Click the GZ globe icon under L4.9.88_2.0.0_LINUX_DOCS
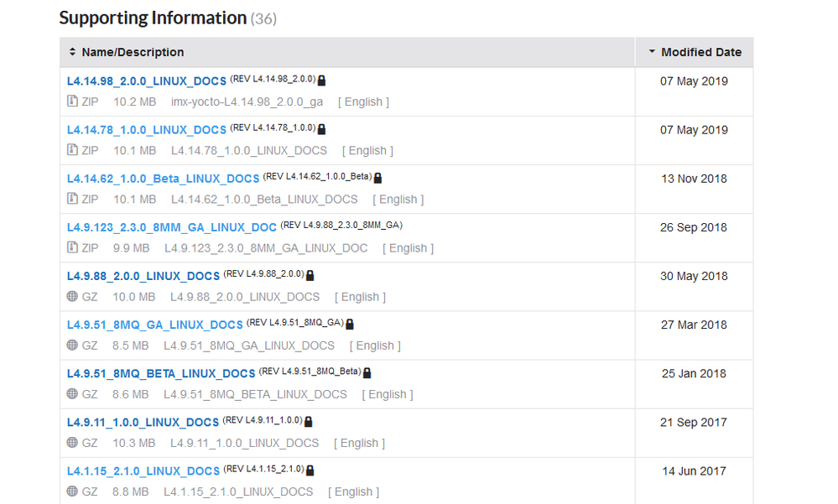 (x=72, y=297)
